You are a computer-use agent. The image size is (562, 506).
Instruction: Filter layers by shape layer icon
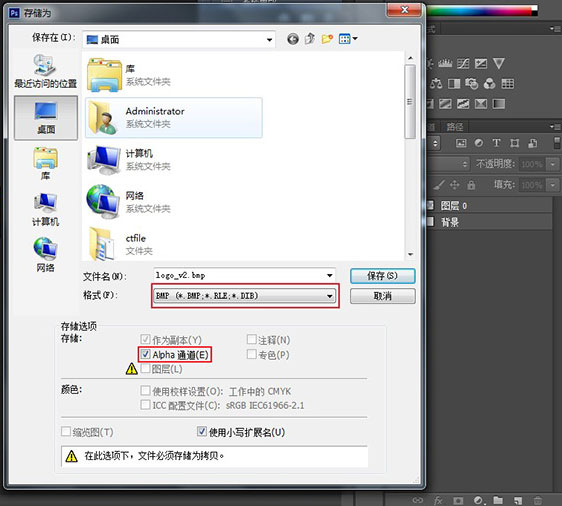pos(515,143)
